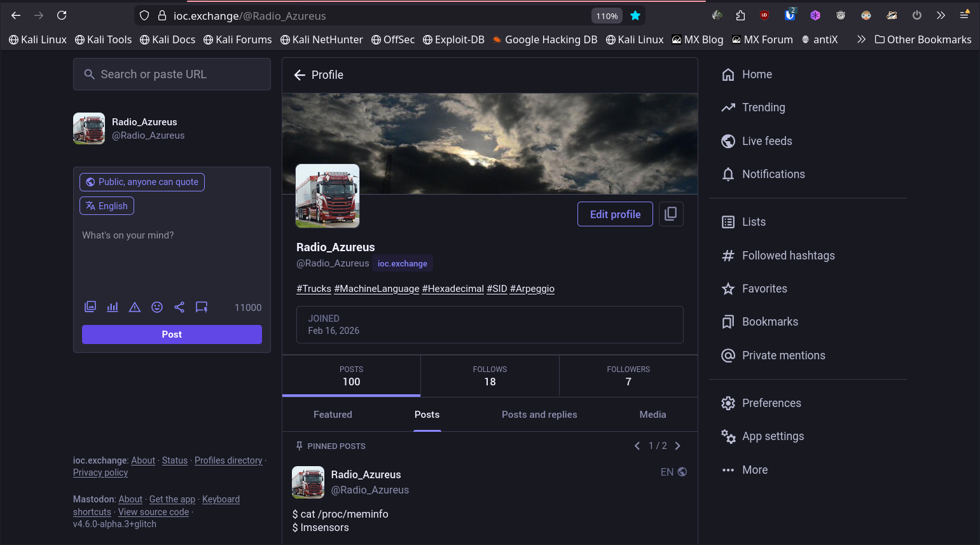Image resolution: width=980 pixels, height=545 pixels.
Task: Open the post privacy dropdown 'Public, anyone can quote'
Action: [142, 182]
